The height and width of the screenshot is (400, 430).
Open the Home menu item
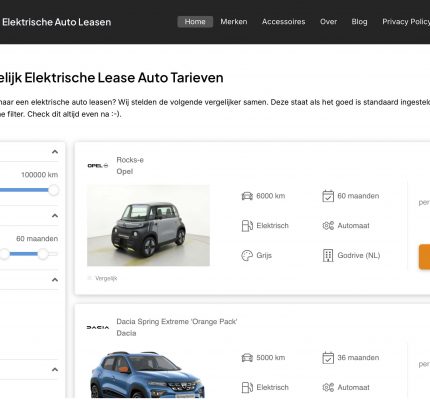[x=195, y=22]
